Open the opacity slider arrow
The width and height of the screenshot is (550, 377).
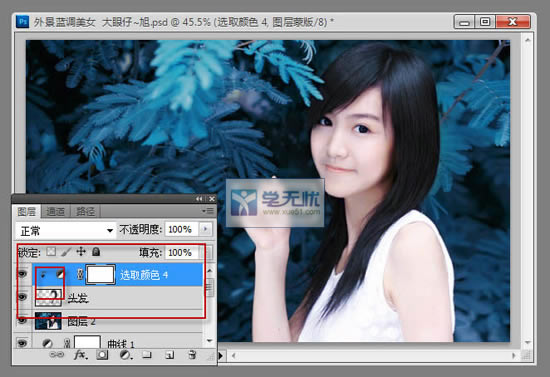point(206,229)
